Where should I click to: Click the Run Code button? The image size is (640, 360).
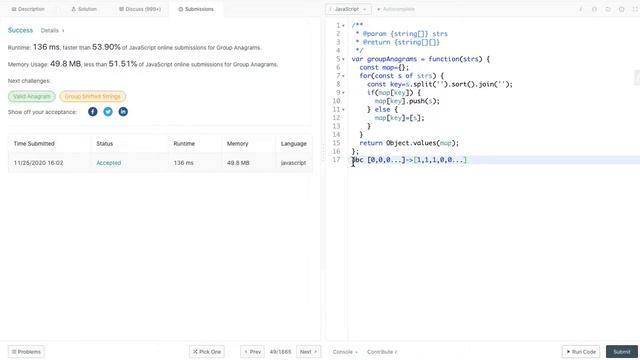pos(581,352)
